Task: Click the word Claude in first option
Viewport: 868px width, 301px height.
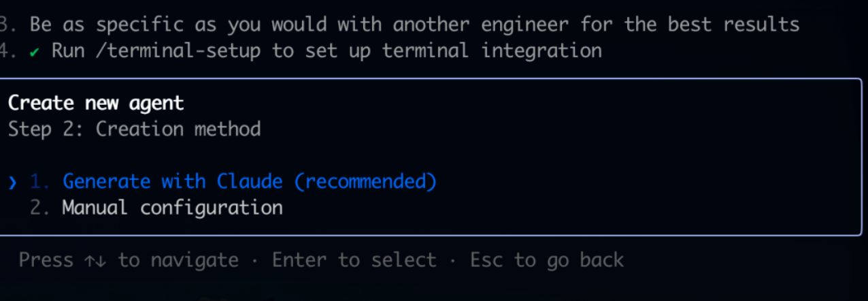Action: pos(249,182)
